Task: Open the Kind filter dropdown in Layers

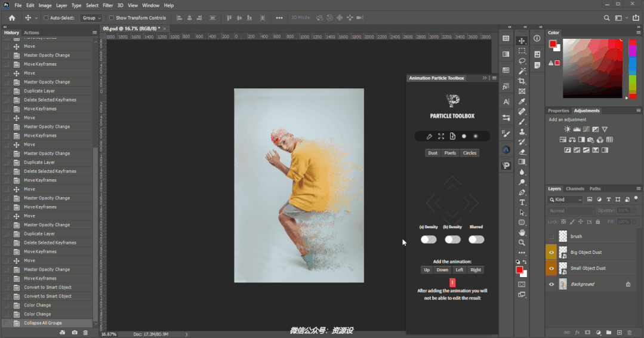Action: coord(566,199)
